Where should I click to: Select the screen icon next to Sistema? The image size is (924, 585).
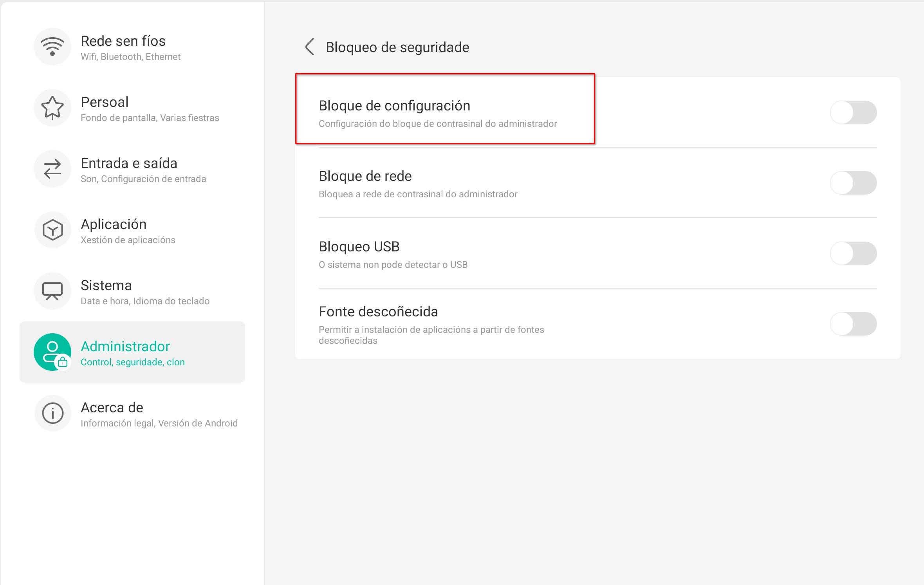click(x=52, y=291)
